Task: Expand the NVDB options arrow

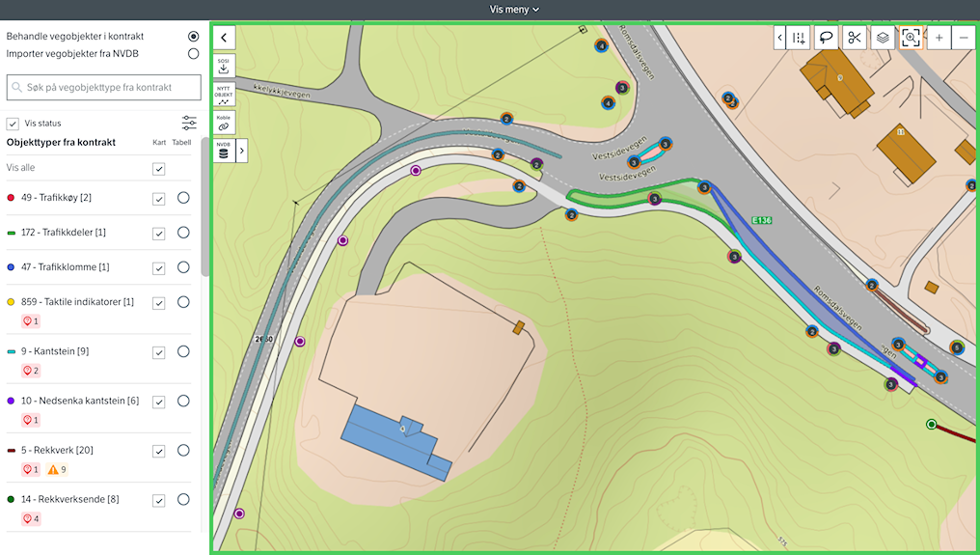Action: click(x=241, y=151)
